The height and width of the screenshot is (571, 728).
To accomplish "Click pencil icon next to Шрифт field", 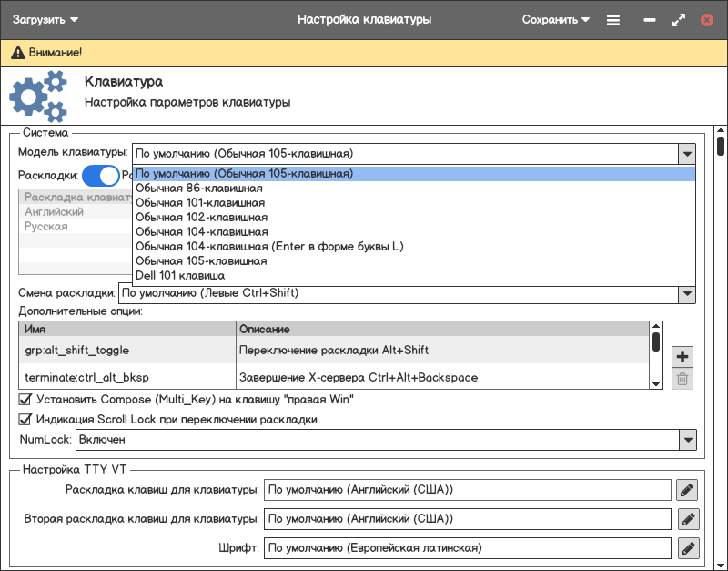I will point(687,548).
